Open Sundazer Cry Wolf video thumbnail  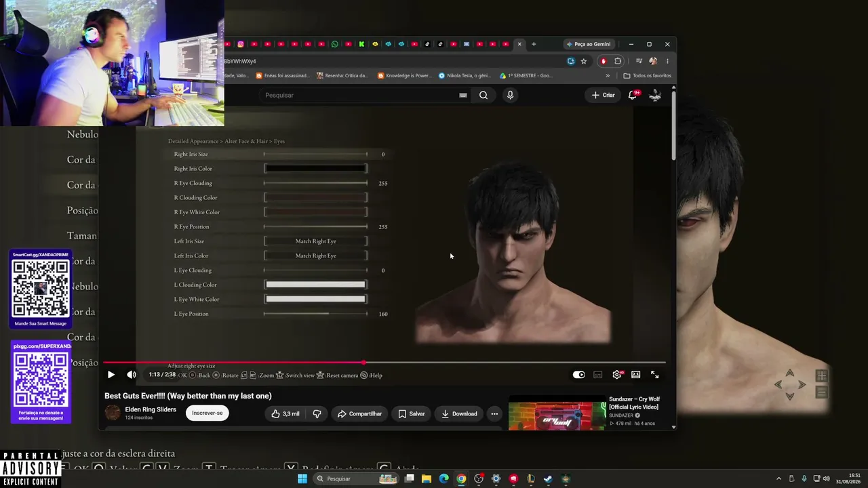[557, 413]
